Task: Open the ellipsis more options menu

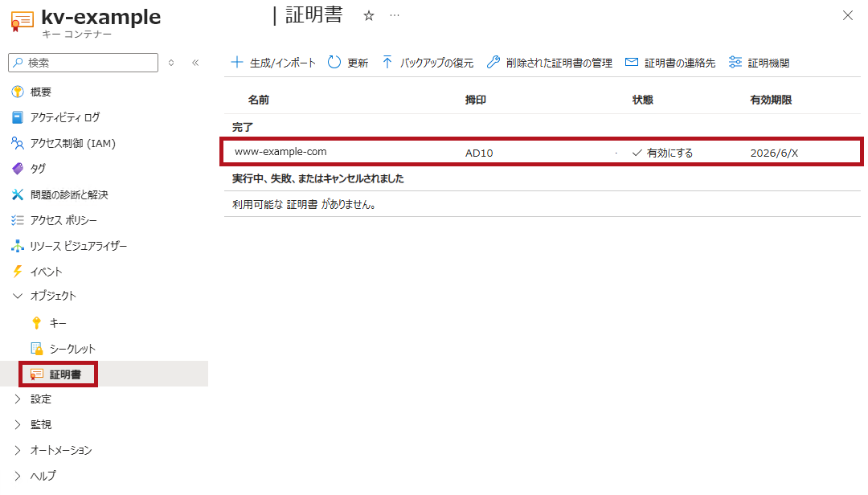Action: 394,16
